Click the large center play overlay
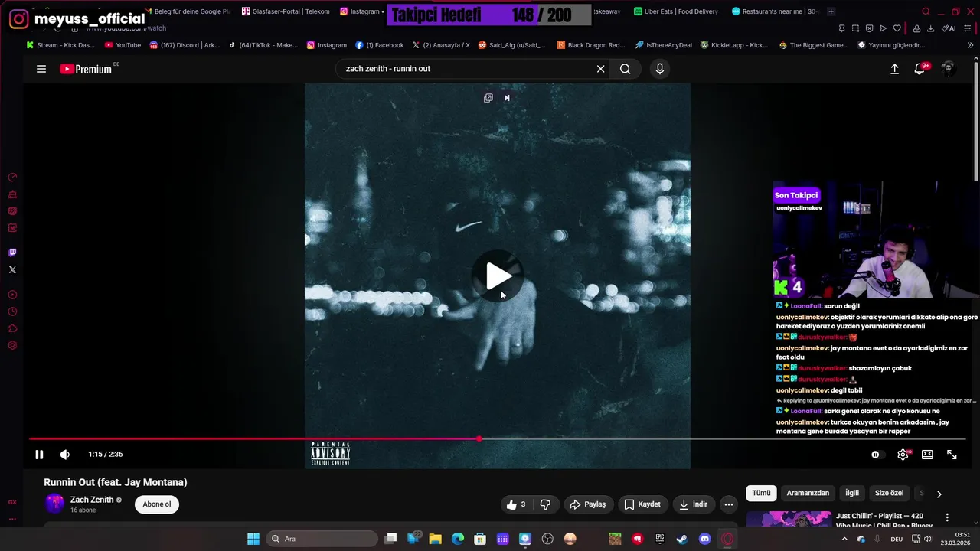Screen dimensions: 980x551 498,276
